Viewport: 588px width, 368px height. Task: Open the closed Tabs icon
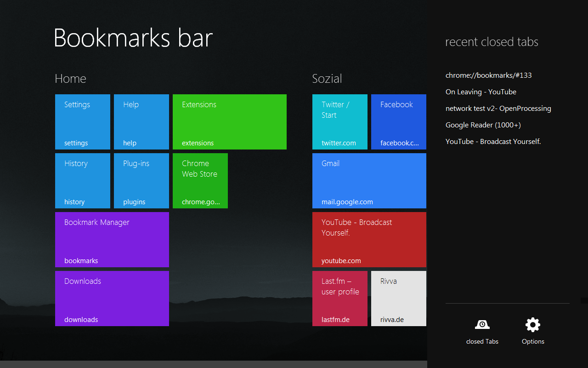click(x=482, y=325)
